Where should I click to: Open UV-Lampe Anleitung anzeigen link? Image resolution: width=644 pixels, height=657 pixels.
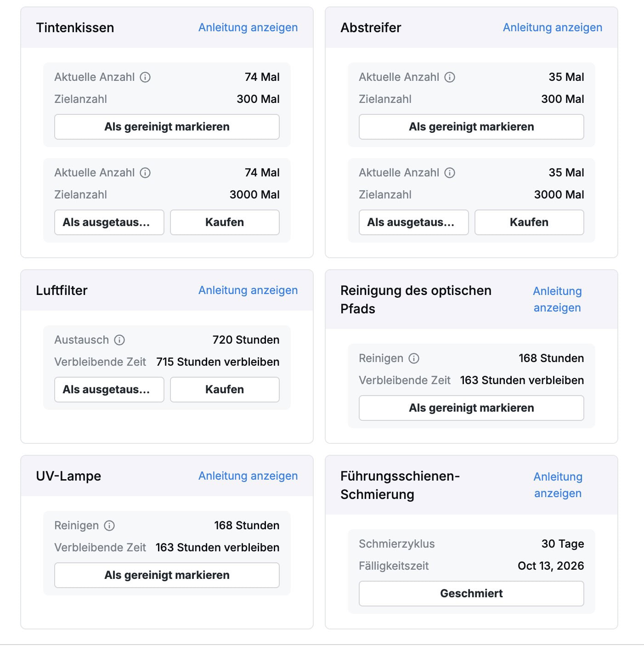248,476
